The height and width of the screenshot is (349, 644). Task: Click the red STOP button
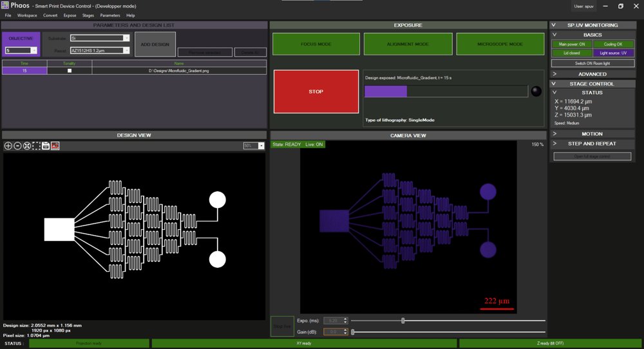click(x=316, y=91)
